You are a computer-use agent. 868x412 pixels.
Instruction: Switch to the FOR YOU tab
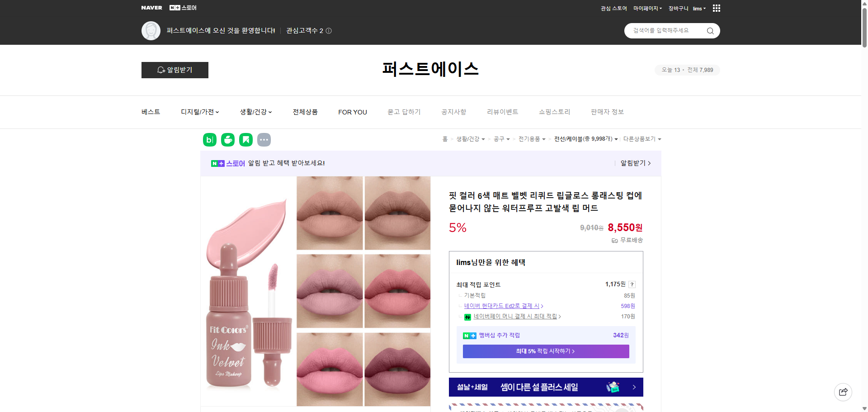click(352, 112)
